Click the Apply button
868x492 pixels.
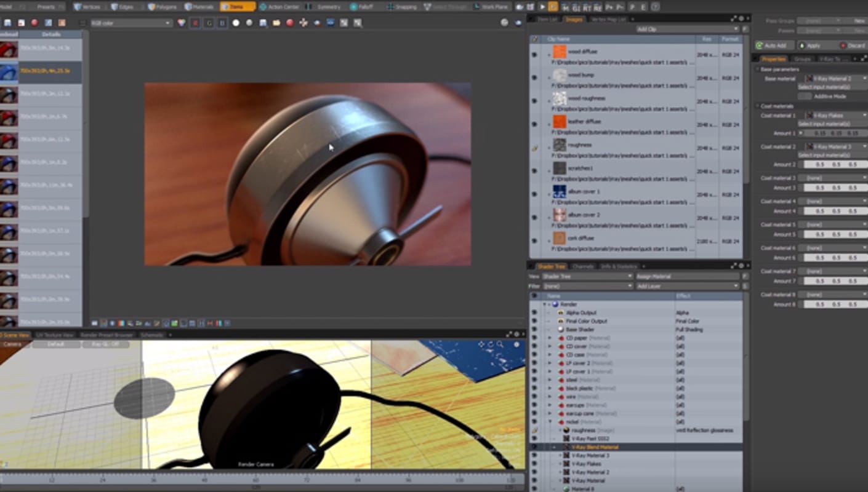point(813,46)
